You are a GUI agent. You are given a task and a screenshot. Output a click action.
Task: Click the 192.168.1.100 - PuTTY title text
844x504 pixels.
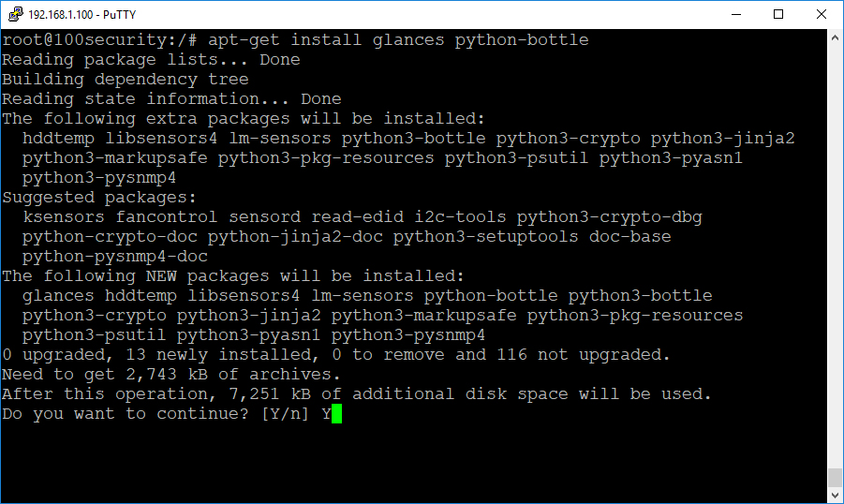click(81, 15)
